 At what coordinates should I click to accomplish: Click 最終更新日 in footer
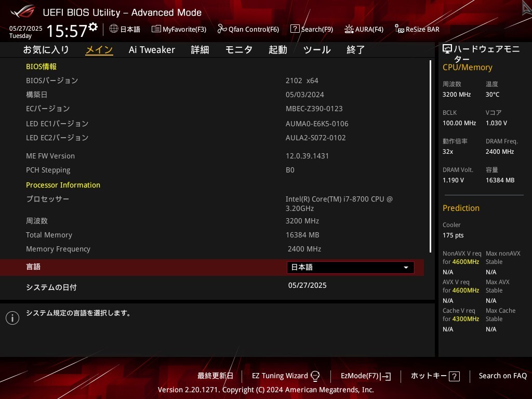pos(216,376)
